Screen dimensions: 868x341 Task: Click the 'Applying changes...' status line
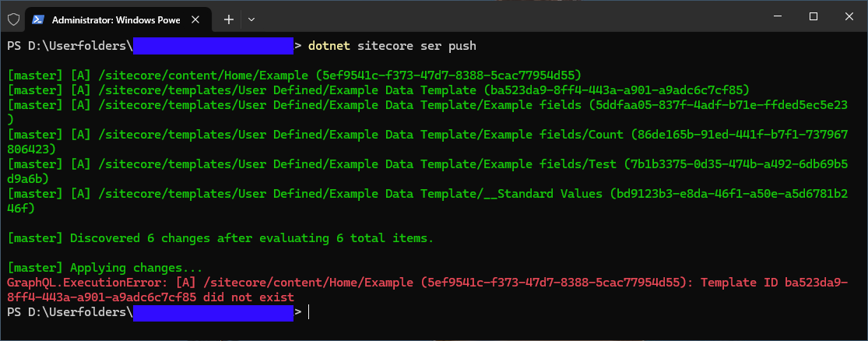click(x=100, y=268)
